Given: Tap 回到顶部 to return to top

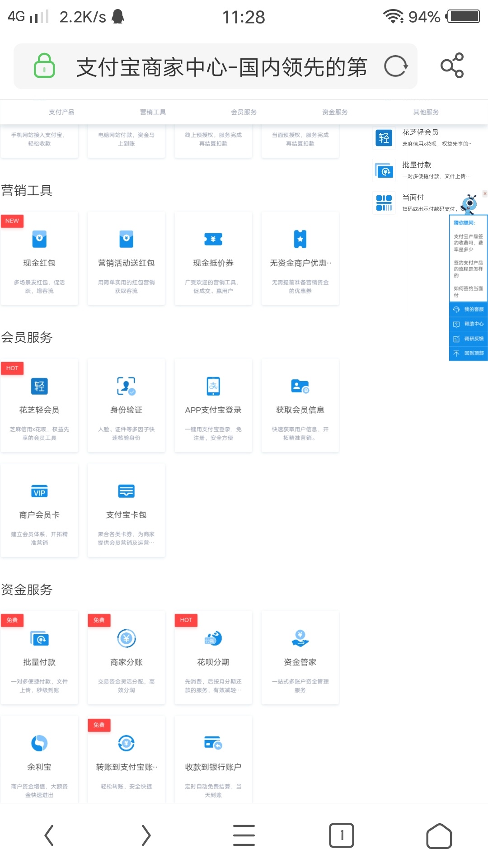Looking at the screenshot, I should 469,353.
